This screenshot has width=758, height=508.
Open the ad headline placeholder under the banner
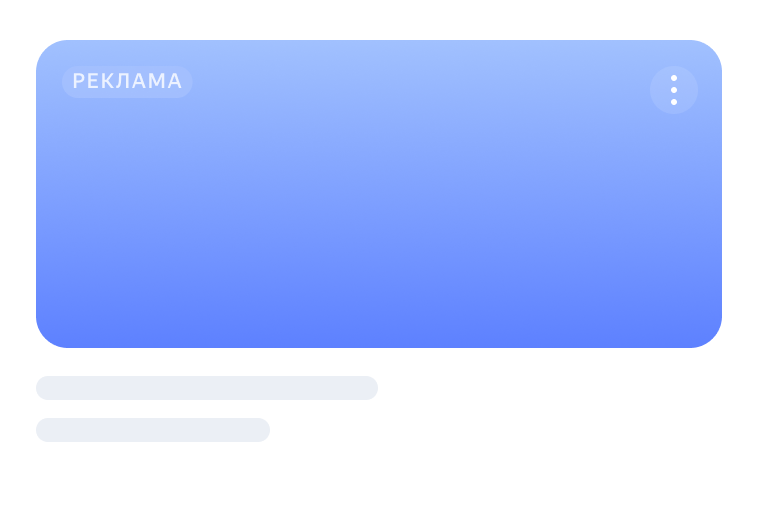(207, 388)
